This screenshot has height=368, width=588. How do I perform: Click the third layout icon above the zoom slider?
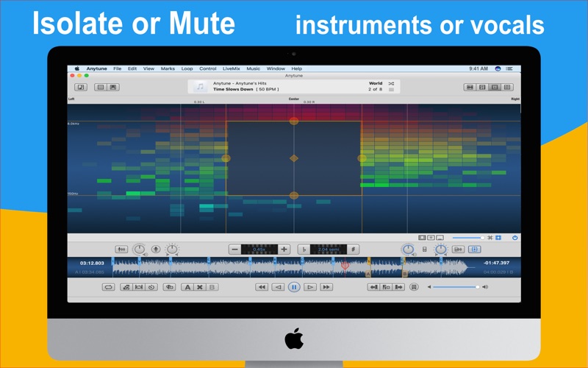click(x=440, y=238)
